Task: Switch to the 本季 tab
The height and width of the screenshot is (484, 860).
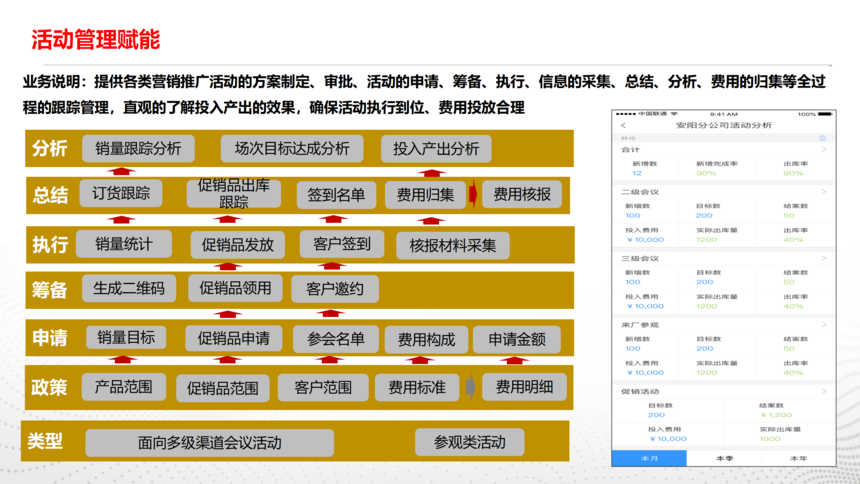Action: point(724,457)
